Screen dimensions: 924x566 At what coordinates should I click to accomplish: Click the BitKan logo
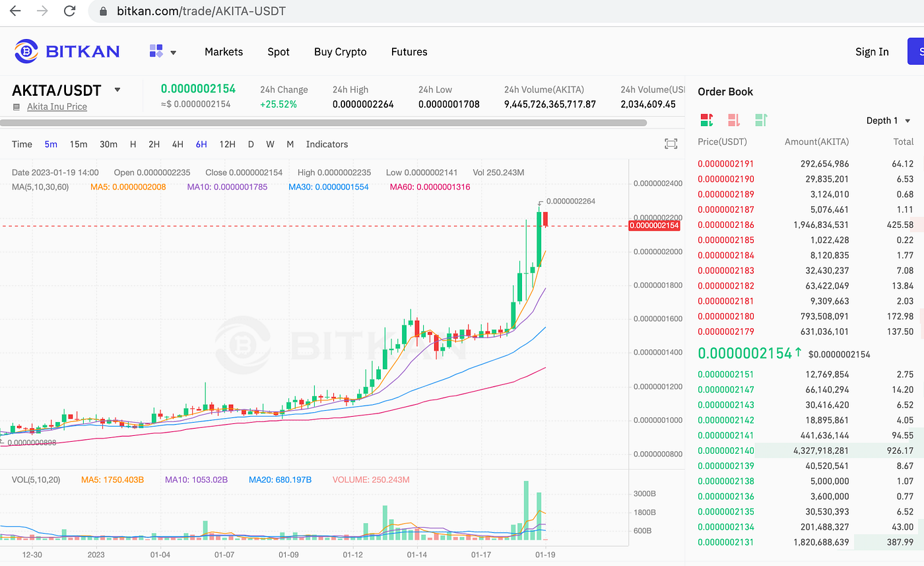click(67, 51)
